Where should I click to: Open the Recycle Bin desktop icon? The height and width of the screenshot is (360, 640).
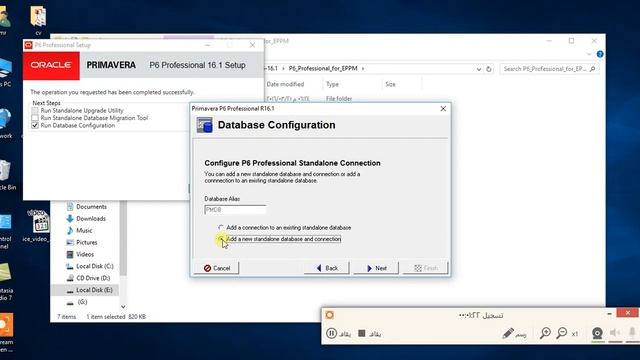[x=6, y=175]
